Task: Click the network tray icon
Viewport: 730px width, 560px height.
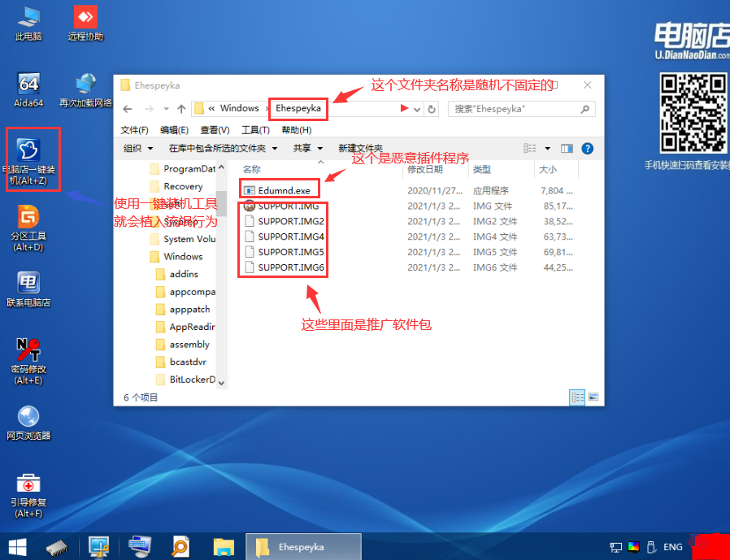Action: coord(616,547)
